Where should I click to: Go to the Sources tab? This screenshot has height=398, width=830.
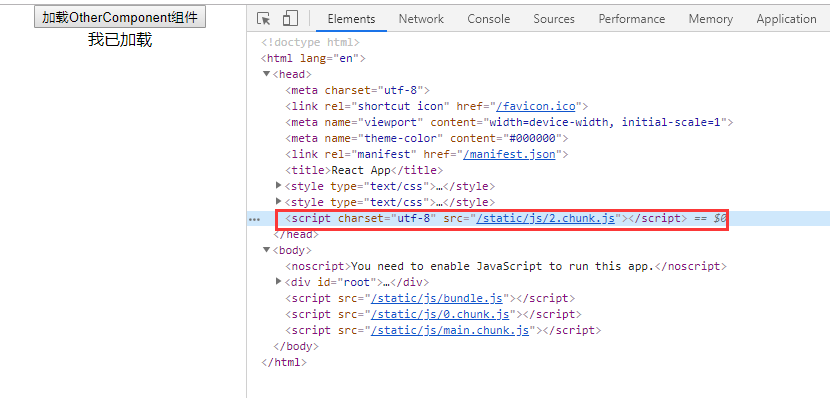[x=554, y=19]
